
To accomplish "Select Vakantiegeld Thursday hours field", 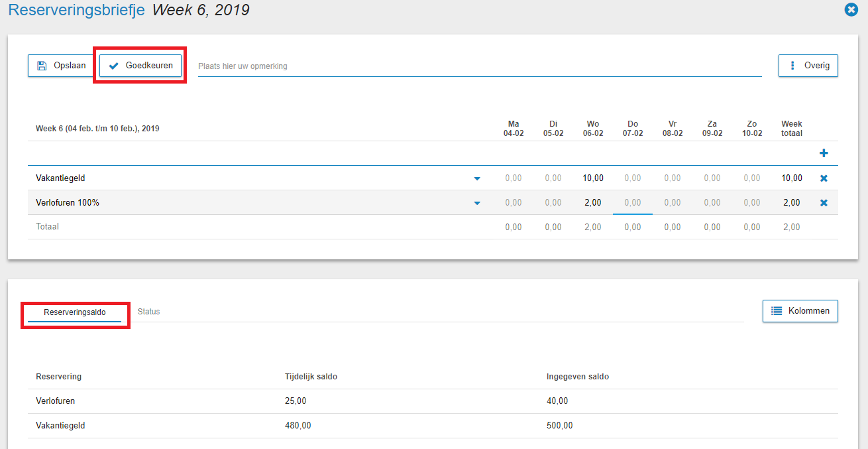I will click(x=633, y=178).
